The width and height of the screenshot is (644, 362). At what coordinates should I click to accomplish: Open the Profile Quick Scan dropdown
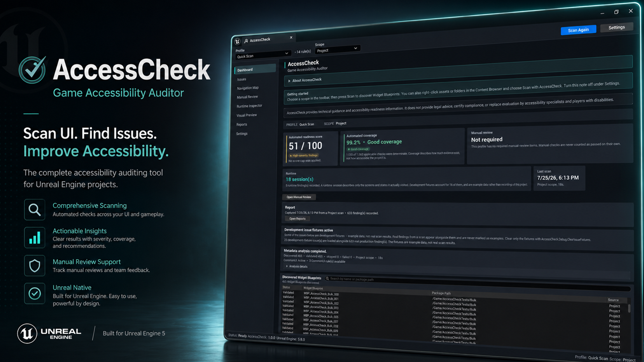[263, 55]
